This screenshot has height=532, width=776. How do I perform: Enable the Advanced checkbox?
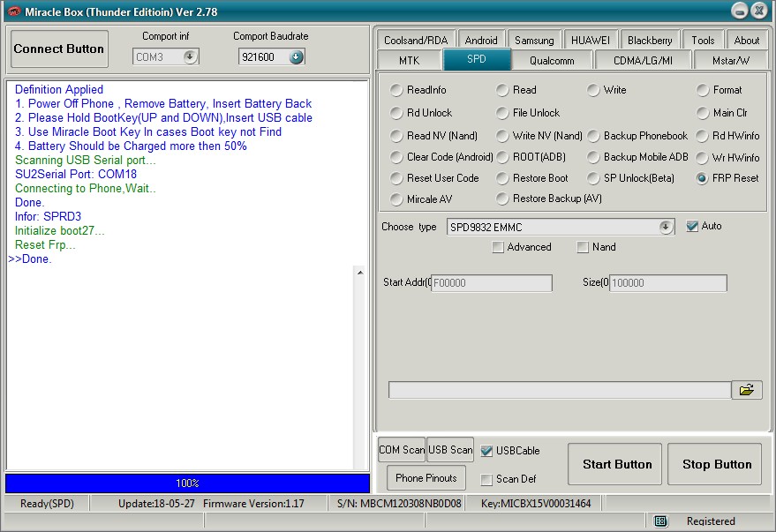[498, 247]
